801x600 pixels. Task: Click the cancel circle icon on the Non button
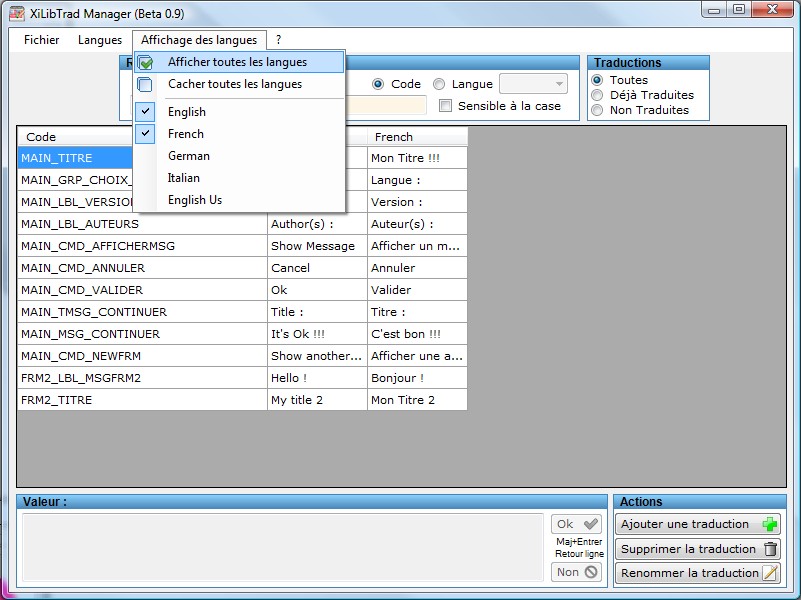point(591,572)
